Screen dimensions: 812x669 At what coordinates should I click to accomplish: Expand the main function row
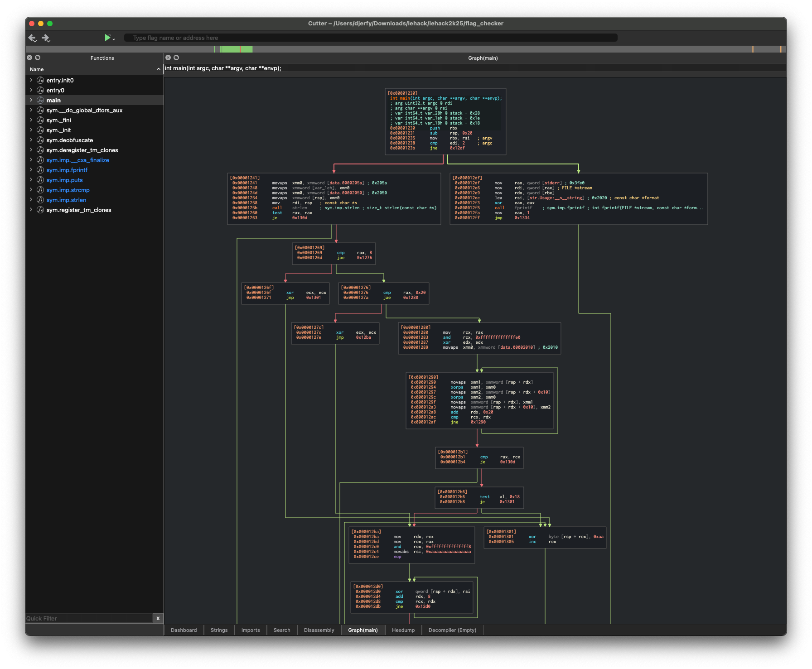(31, 100)
